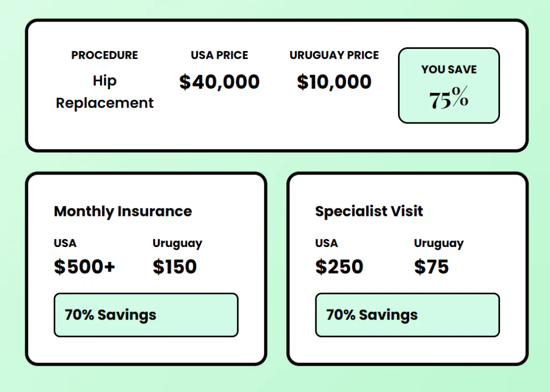Click the YOU SAVE 75% box

(449, 85)
